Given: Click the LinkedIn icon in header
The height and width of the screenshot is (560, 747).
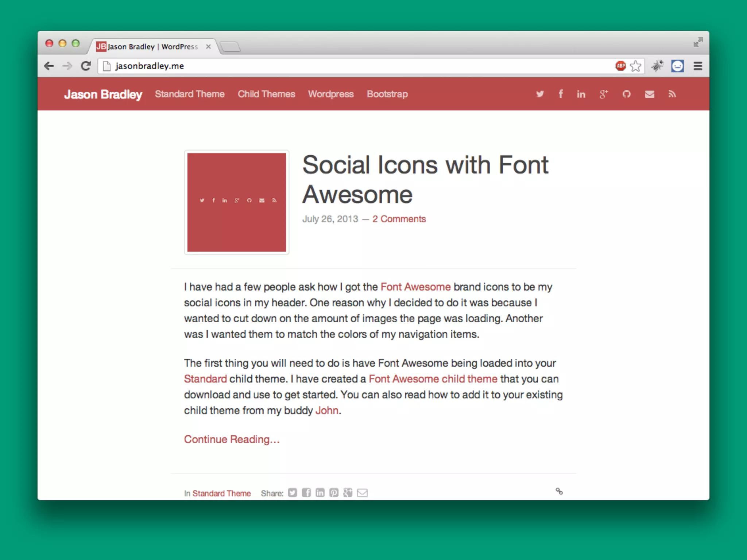Looking at the screenshot, I should (581, 94).
